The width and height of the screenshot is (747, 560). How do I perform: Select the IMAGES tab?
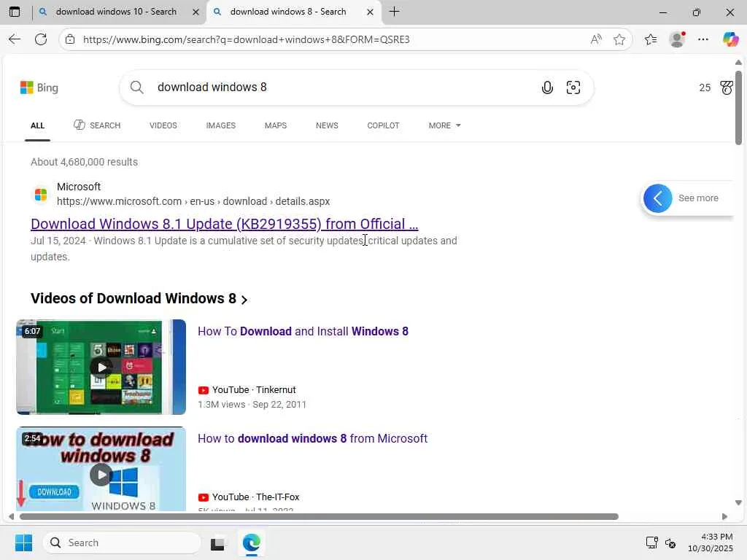pos(220,125)
